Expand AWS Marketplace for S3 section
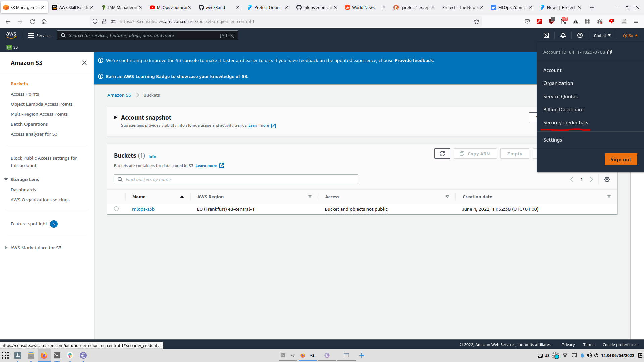Screen dimensions: 644x362 pyautogui.click(x=6, y=248)
